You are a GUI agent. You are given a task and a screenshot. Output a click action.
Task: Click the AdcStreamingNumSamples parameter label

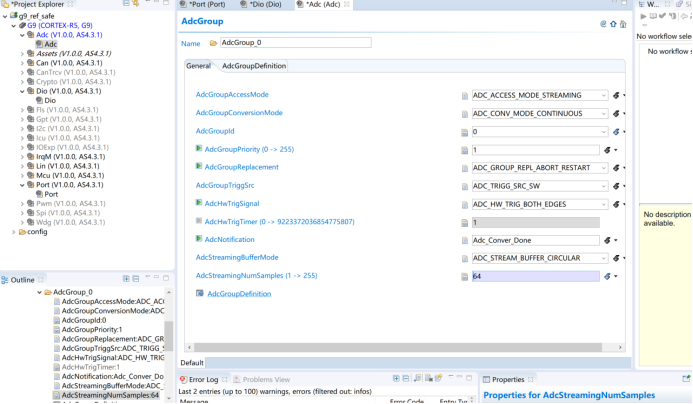click(x=256, y=275)
